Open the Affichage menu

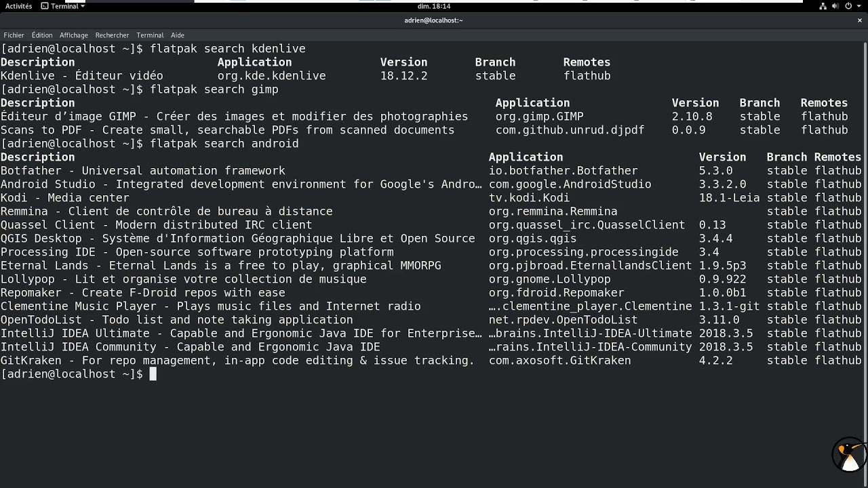(73, 35)
